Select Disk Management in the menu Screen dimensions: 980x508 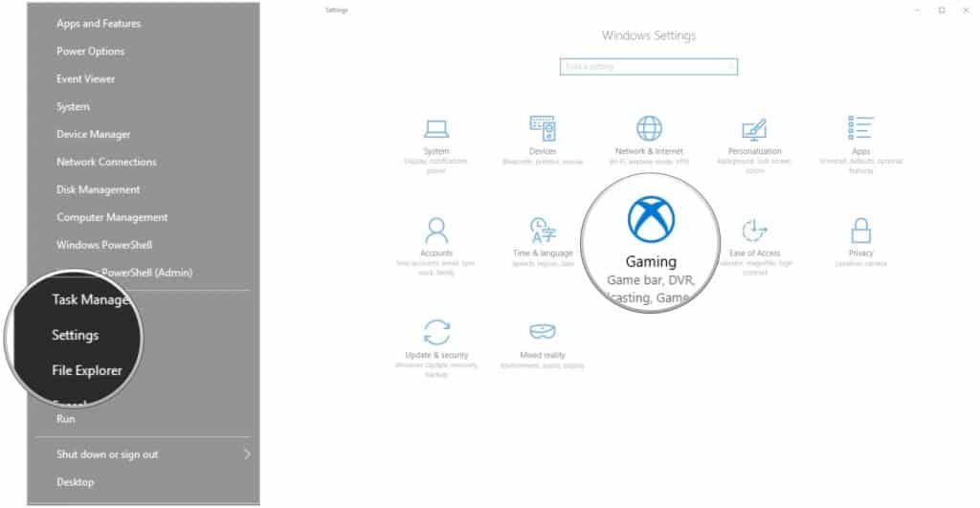coord(99,189)
